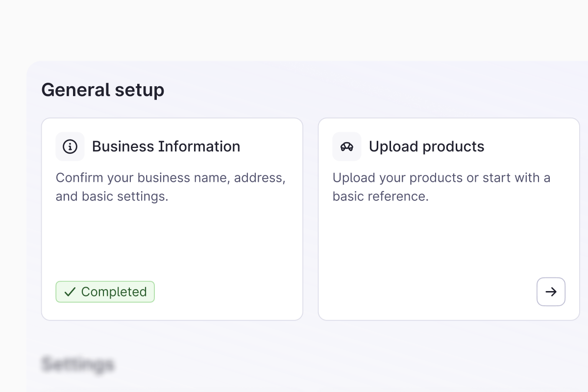Click the 'Upload your products or start' line

coord(441,177)
